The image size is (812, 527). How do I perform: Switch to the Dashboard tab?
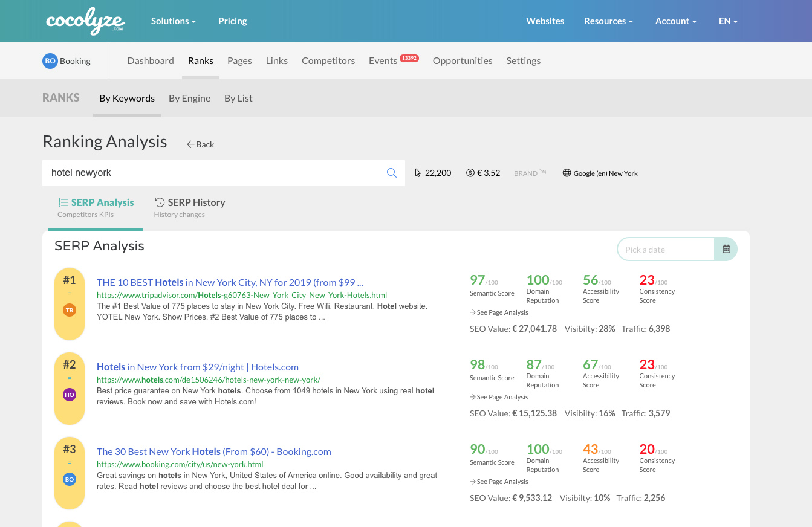151,60
